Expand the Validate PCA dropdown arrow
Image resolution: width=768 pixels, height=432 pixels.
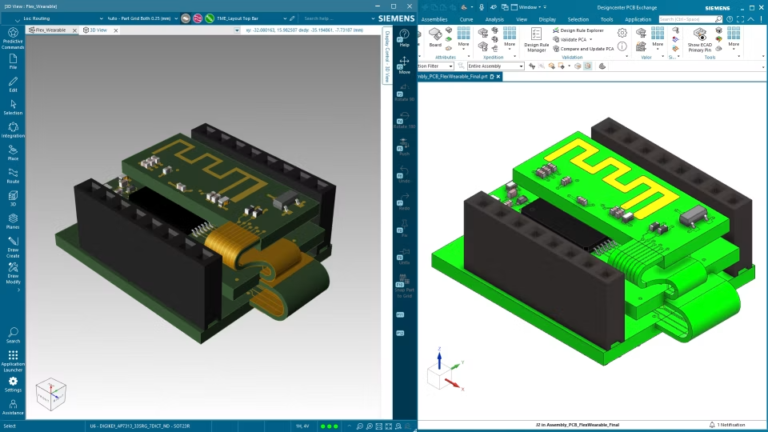coord(591,40)
